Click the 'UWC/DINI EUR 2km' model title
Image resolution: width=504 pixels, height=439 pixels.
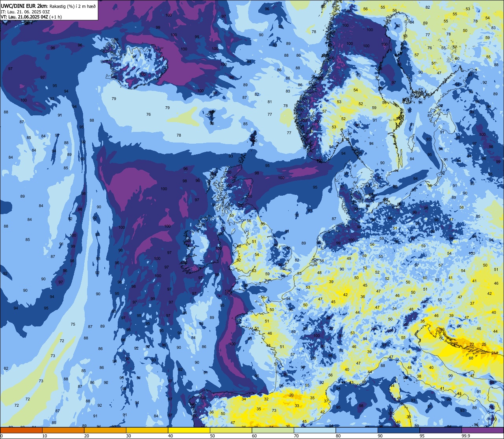[x=24, y=6]
